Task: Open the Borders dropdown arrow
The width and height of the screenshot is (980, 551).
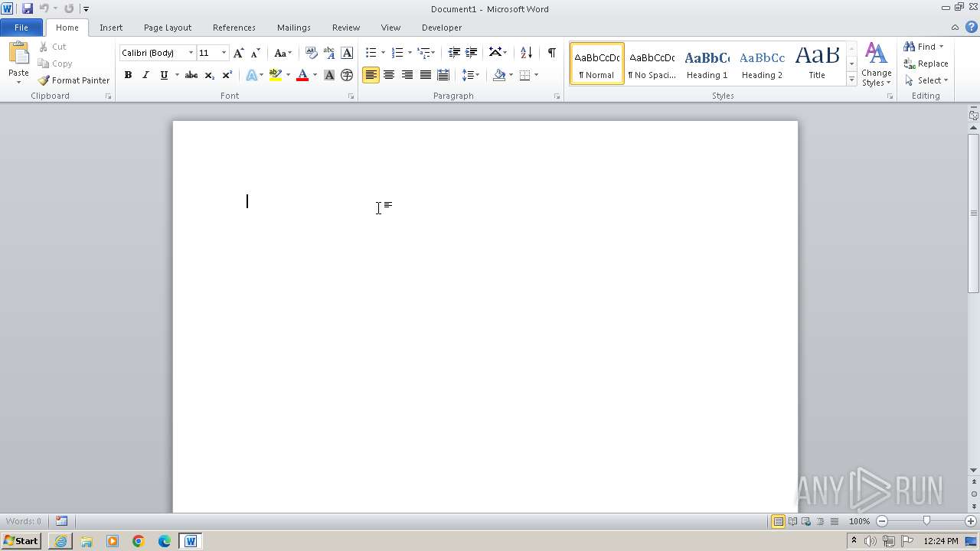Action: 536,75
